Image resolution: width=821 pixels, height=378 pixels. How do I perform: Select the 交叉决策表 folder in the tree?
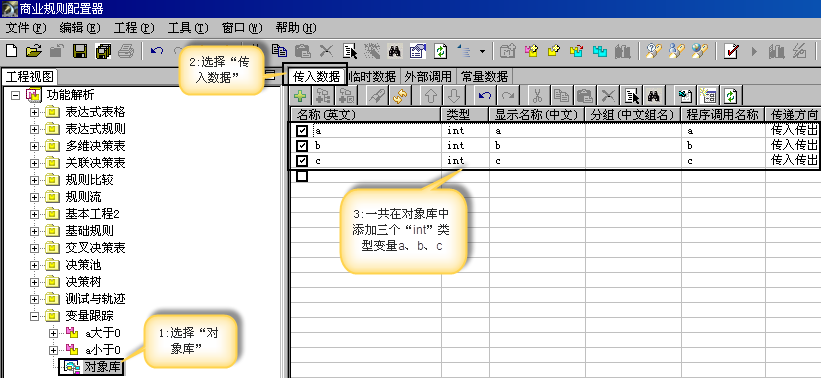[x=95, y=248]
